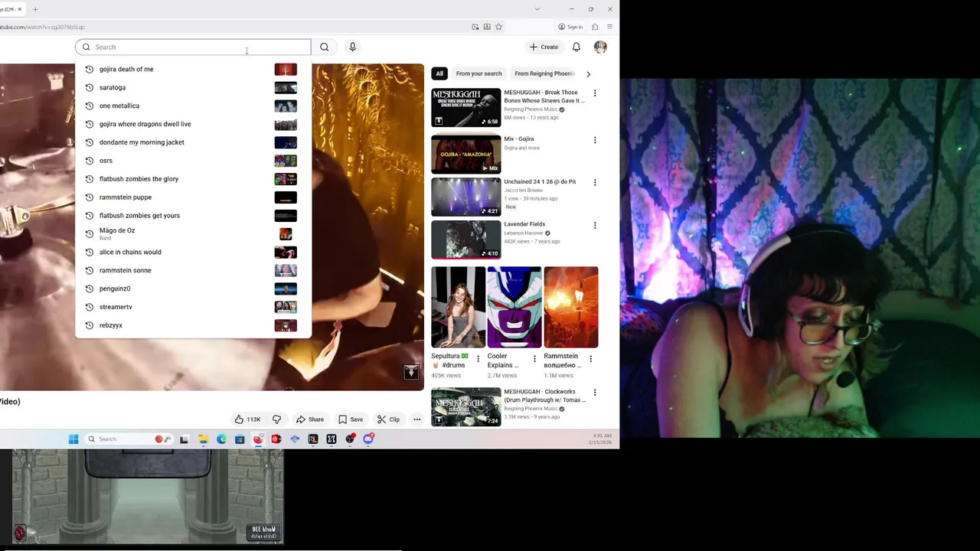Close the current YouTube browser tab
This screenshot has width=980, height=551.
pos(20,9)
